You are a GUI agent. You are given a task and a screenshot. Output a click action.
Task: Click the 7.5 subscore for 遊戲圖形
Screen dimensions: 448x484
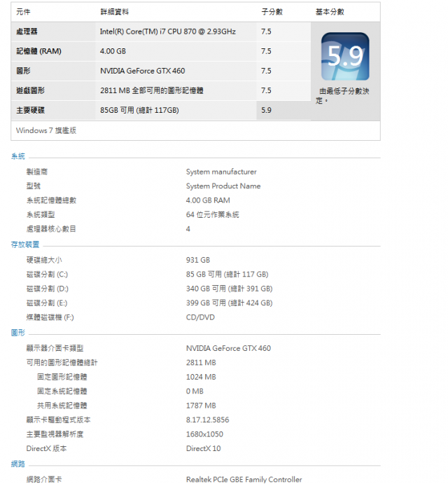pos(266,91)
